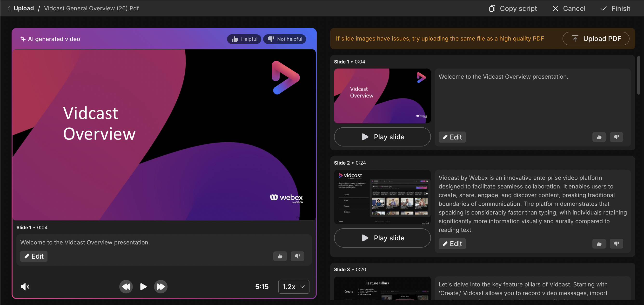Click the AI sparkle icon beside AI generated video
Viewport: 644px width, 305px height.
(x=23, y=39)
